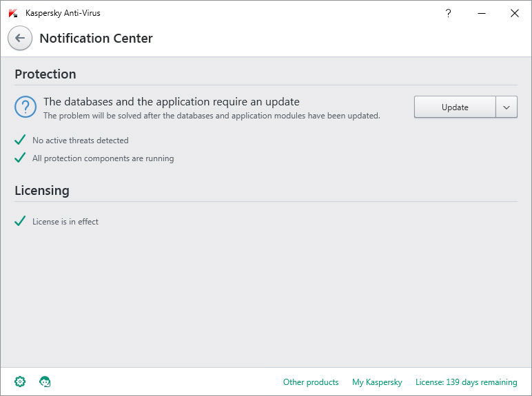Click the checkmark beside protection components running

click(21, 158)
